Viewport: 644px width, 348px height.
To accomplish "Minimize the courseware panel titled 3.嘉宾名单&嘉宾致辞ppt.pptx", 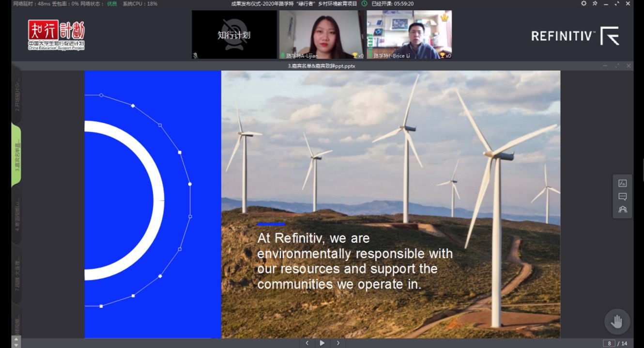I will (605, 66).
